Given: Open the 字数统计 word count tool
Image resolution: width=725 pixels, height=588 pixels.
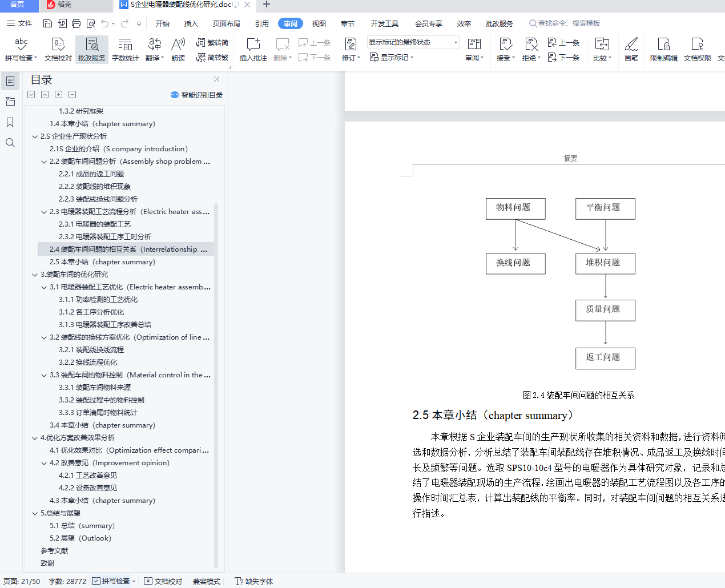Looking at the screenshot, I should (125, 50).
